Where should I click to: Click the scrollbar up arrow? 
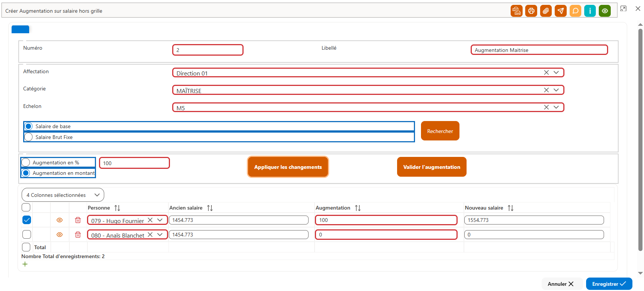tap(640, 25)
